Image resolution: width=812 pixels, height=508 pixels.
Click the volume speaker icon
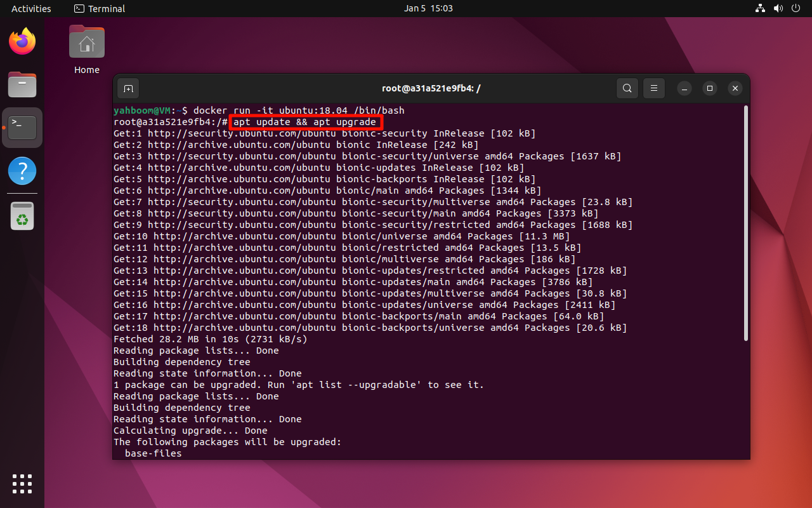(778, 8)
